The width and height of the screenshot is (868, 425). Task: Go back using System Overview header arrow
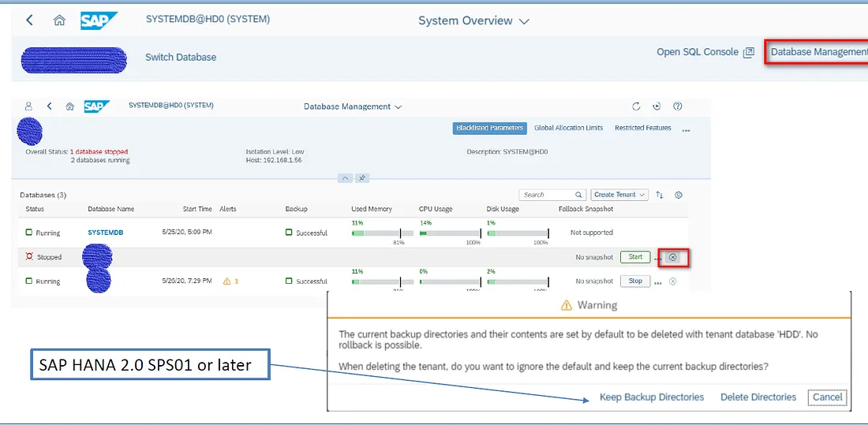(29, 21)
